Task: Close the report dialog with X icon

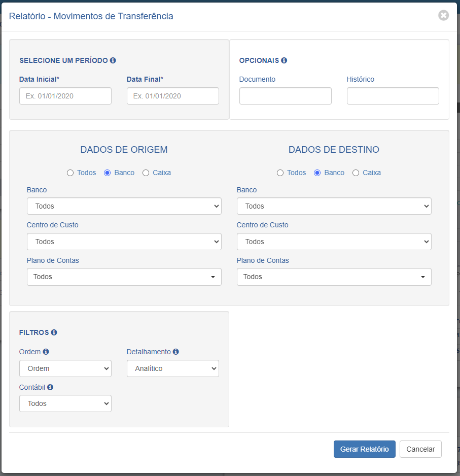Action: pyautogui.click(x=443, y=15)
